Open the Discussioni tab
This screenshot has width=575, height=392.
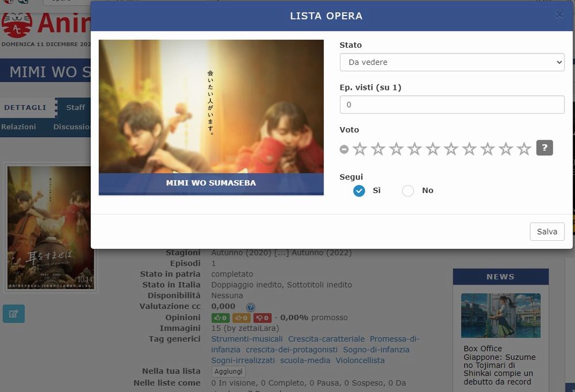[x=72, y=127]
